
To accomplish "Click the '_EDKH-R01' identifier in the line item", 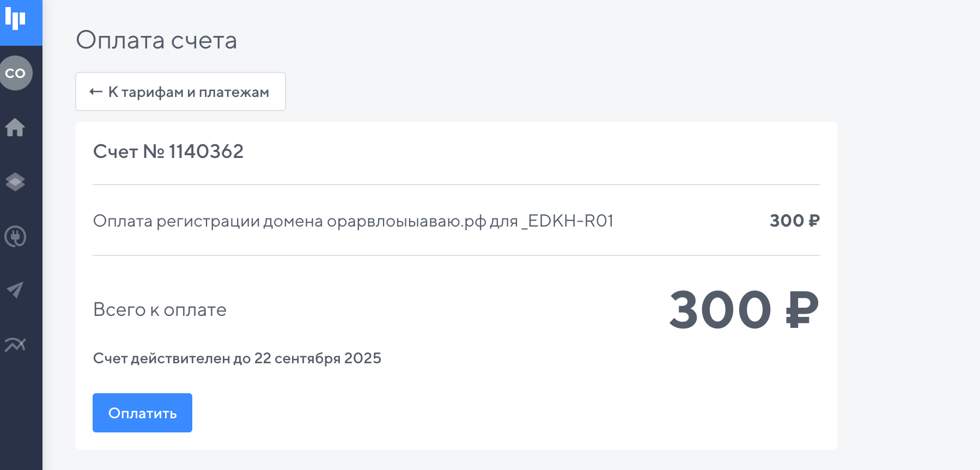I will point(568,221).
